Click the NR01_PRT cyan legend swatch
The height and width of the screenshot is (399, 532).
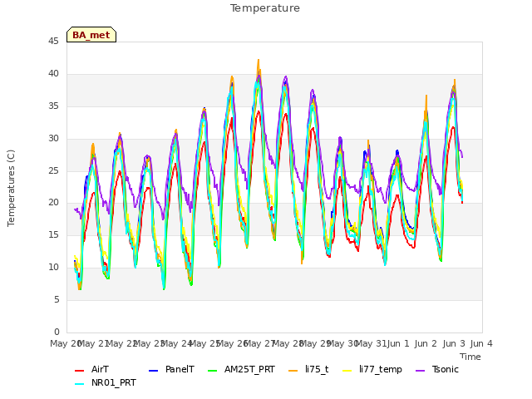[x=80, y=384]
